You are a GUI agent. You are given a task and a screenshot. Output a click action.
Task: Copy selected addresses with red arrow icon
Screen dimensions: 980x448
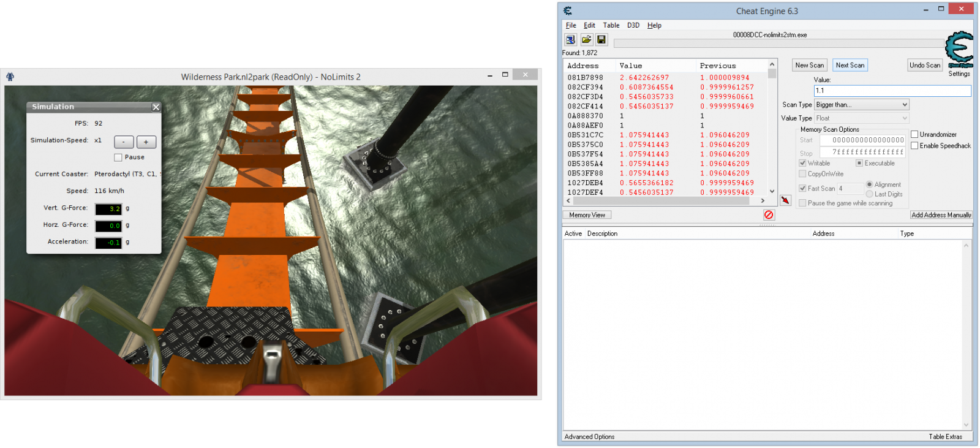pos(785,200)
